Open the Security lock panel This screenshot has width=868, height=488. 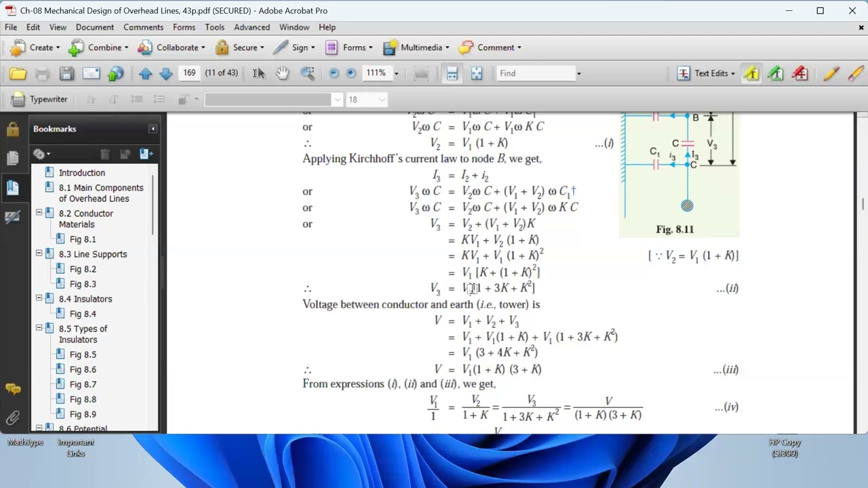[13, 129]
